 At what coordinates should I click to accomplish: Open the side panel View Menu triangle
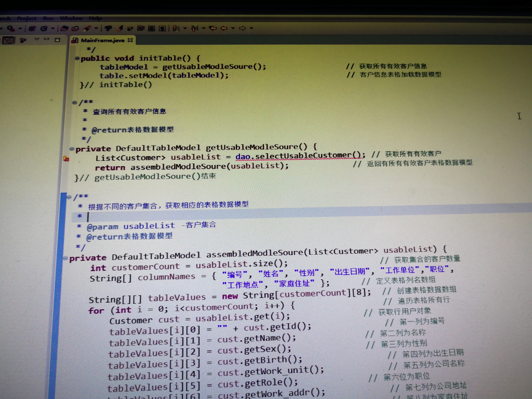[x=37, y=39]
